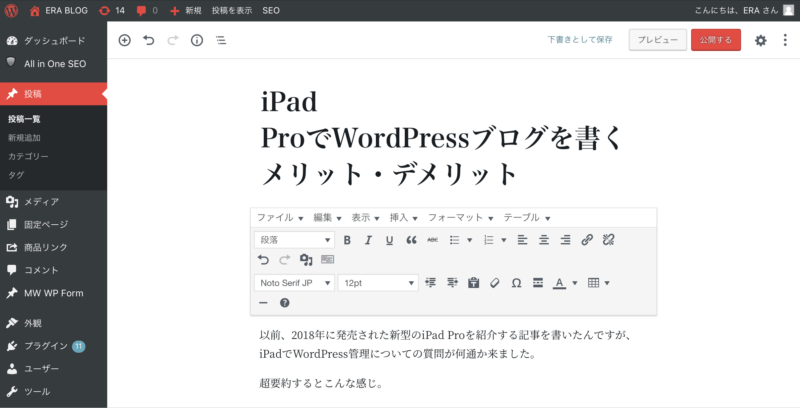The image size is (800, 408).
Task: Open the フォーマット menu
Action: (460, 218)
